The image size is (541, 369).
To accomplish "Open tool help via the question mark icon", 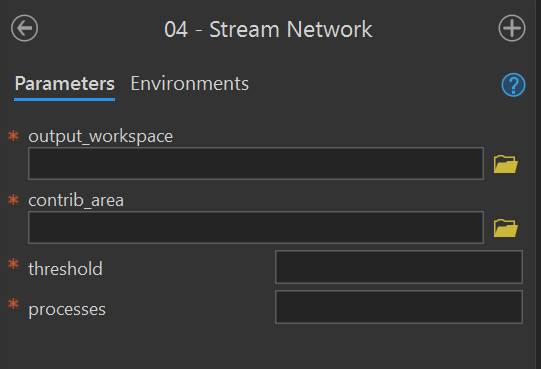I will point(513,85).
